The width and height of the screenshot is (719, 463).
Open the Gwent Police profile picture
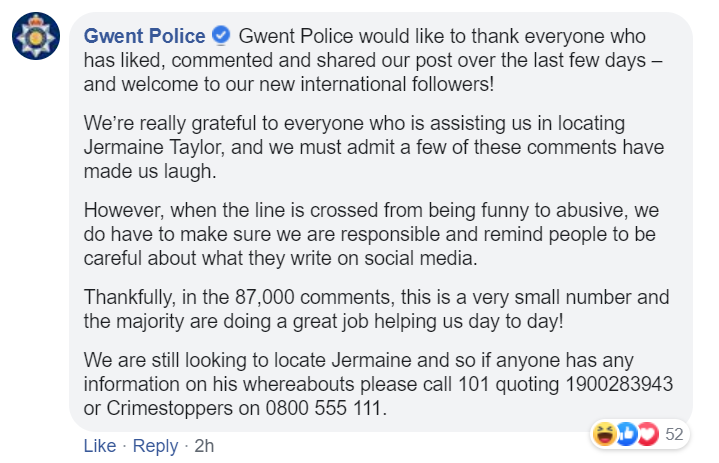point(36,36)
